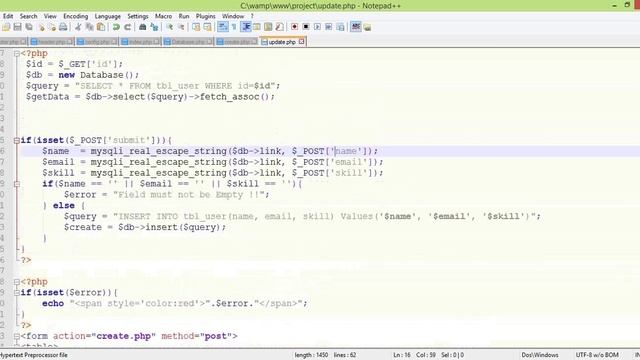Collapse the if(isset($_POST['submit'])) block
Viewport: 640px width, 360px height.
coord(17,140)
